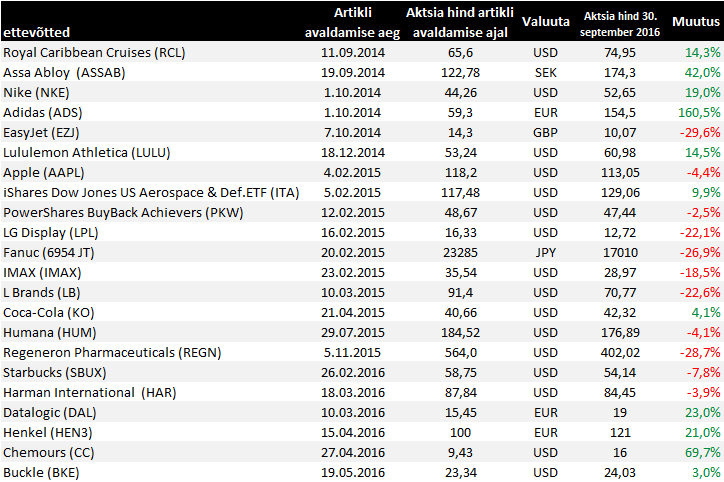The height and width of the screenshot is (482, 724).
Task: Select Fanuc's opening price 23285
Action: (x=460, y=252)
